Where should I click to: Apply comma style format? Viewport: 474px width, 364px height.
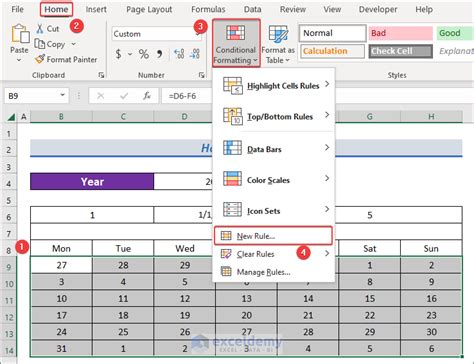[160, 54]
